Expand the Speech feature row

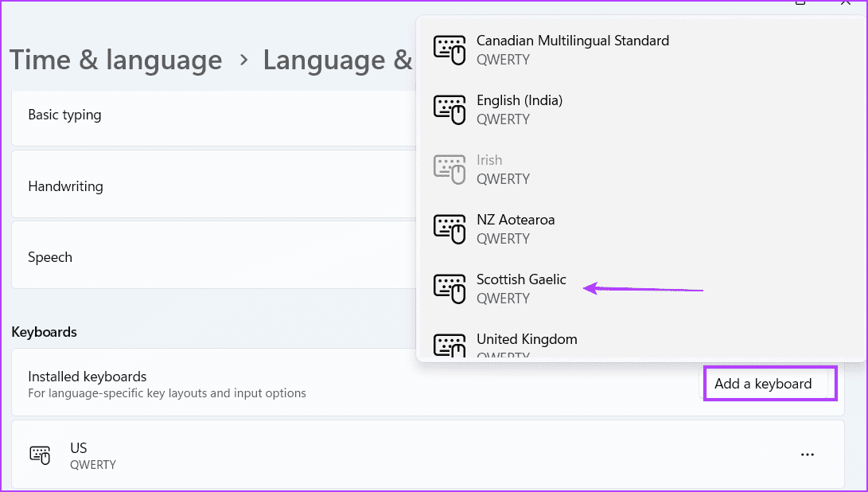(x=214, y=256)
